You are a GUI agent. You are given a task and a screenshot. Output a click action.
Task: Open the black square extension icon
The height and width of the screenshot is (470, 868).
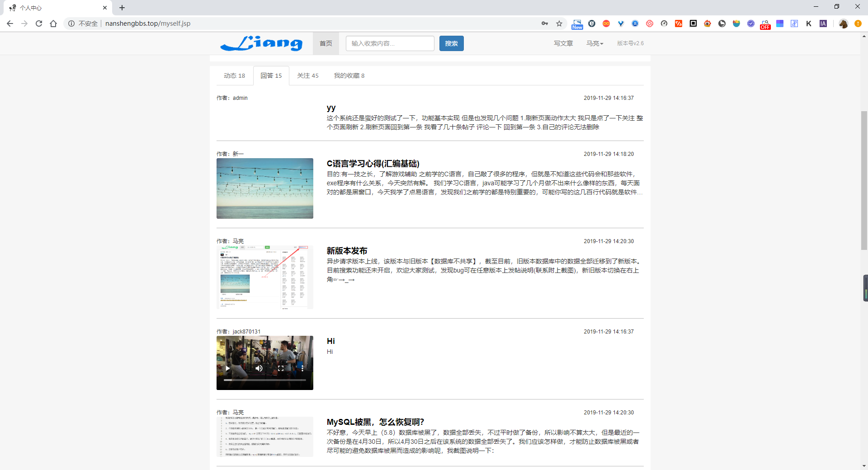693,23
